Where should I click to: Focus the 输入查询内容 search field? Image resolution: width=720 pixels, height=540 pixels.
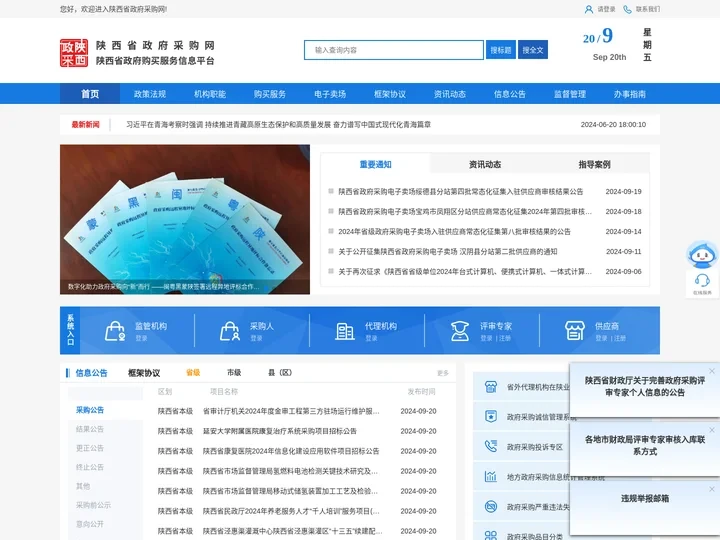click(394, 50)
